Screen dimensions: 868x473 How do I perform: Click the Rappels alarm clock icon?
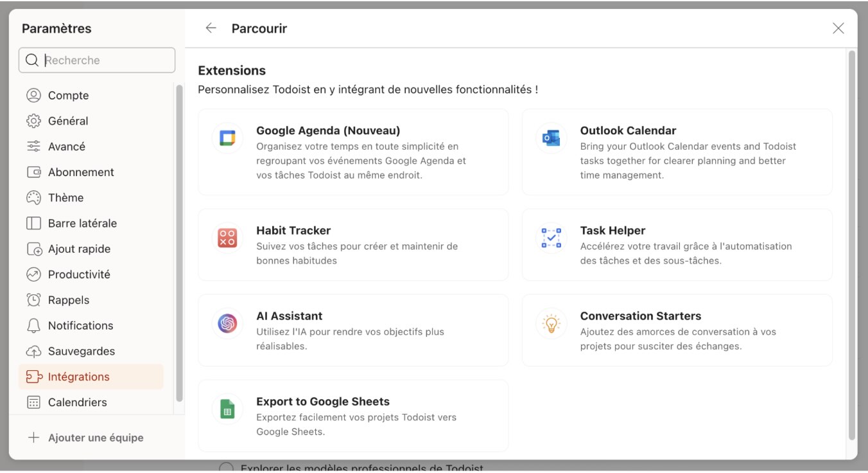coord(33,300)
